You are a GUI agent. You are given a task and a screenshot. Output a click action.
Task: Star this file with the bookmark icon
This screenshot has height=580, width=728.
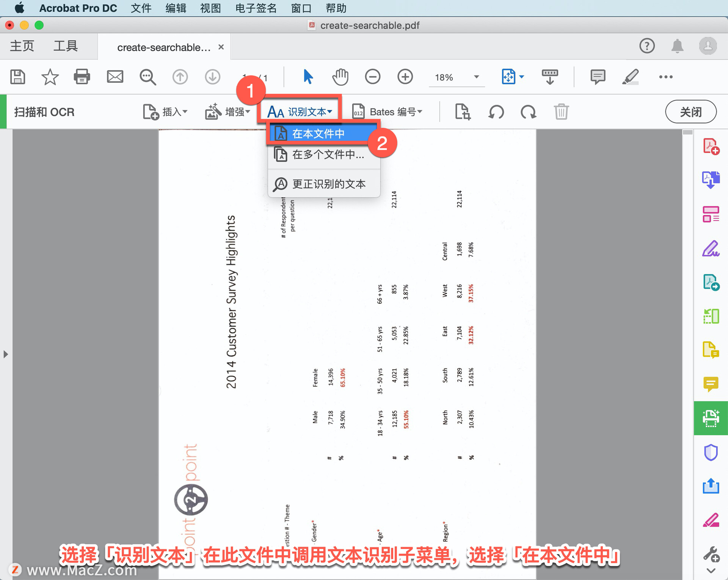tap(50, 77)
